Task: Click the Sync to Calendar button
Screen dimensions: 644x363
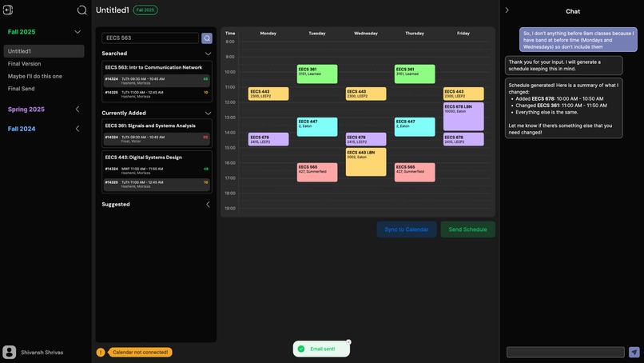Action: point(407,229)
